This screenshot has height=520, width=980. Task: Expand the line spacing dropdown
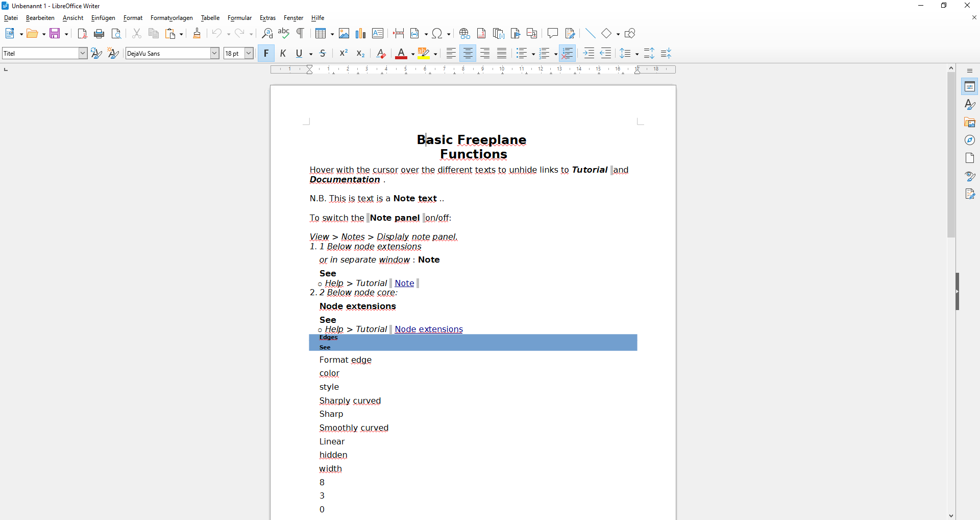point(637,54)
